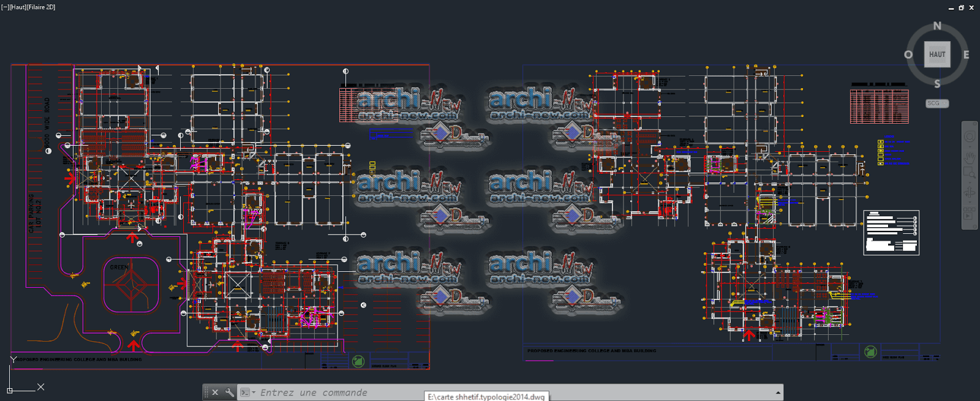Open the [Haut] view controls menu
980x401 pixels.
(x=17, y=7)
